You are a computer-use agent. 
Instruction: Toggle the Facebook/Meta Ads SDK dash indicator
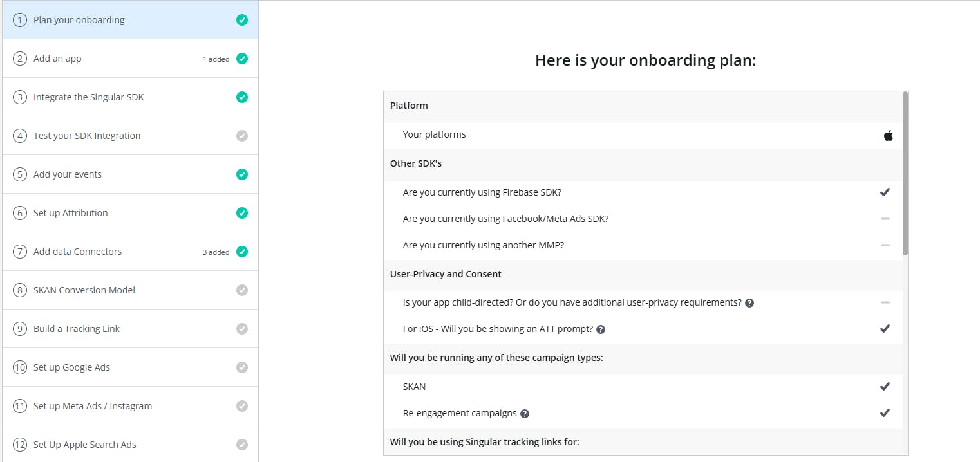885,219
